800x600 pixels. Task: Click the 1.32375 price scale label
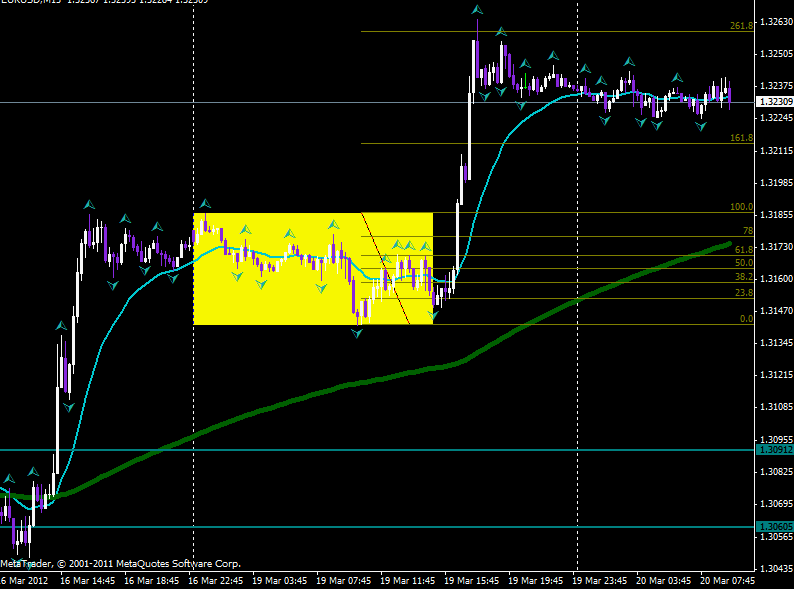click(x=777, y=86)
